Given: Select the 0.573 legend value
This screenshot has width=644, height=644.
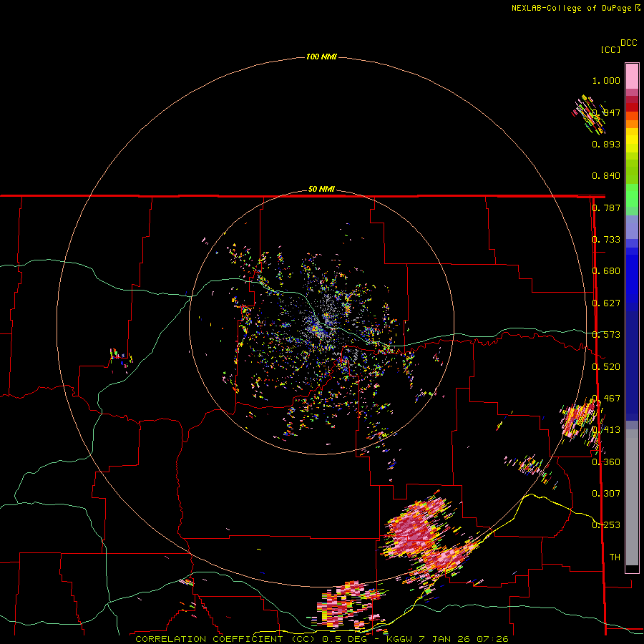Looking at the screenshot, I should click(606, 335).
